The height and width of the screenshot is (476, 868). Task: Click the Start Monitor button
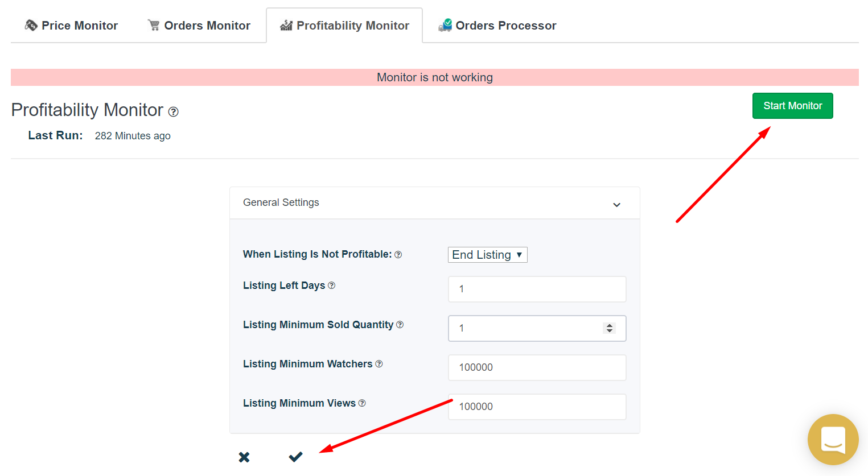(793, 106)
